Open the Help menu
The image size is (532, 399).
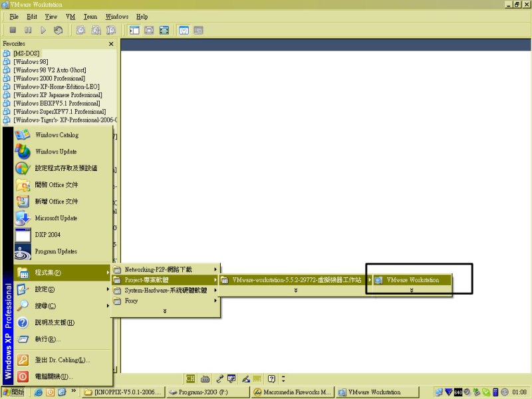142,17
